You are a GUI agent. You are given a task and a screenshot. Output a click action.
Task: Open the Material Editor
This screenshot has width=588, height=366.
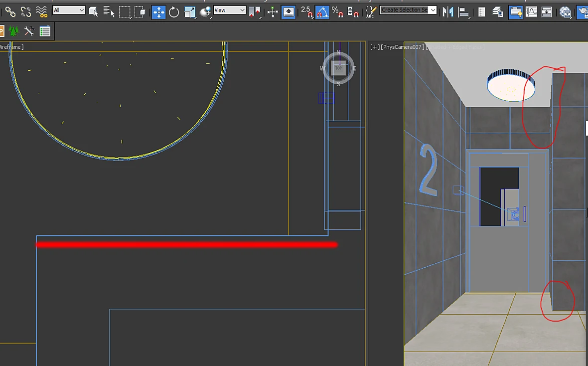coord(565,12)
